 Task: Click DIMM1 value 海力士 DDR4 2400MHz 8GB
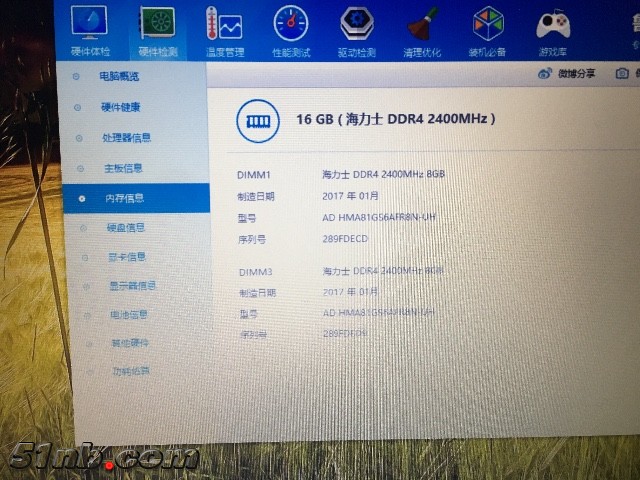(x=383, y=174)
